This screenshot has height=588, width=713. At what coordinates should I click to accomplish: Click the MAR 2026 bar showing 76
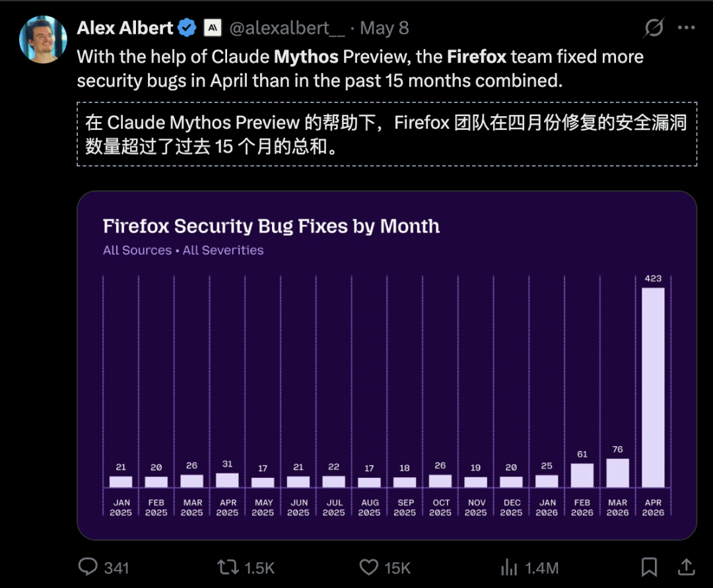point(617,473)
